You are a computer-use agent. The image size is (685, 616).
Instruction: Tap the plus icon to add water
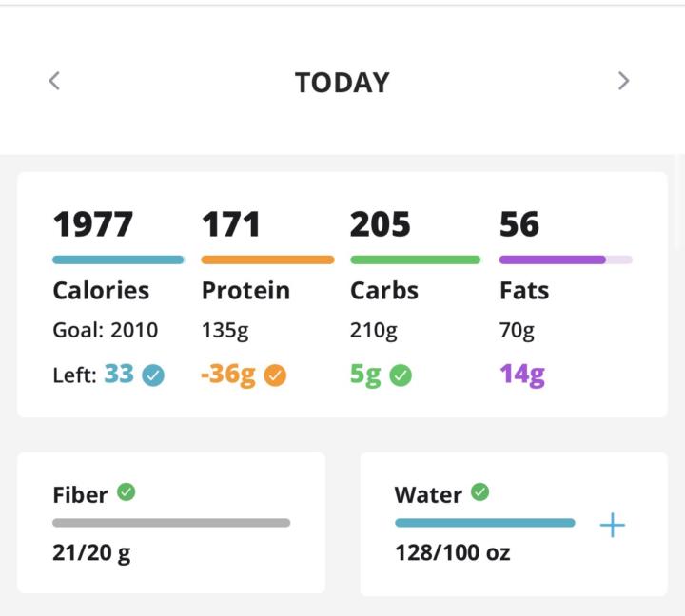click(612, 525)
